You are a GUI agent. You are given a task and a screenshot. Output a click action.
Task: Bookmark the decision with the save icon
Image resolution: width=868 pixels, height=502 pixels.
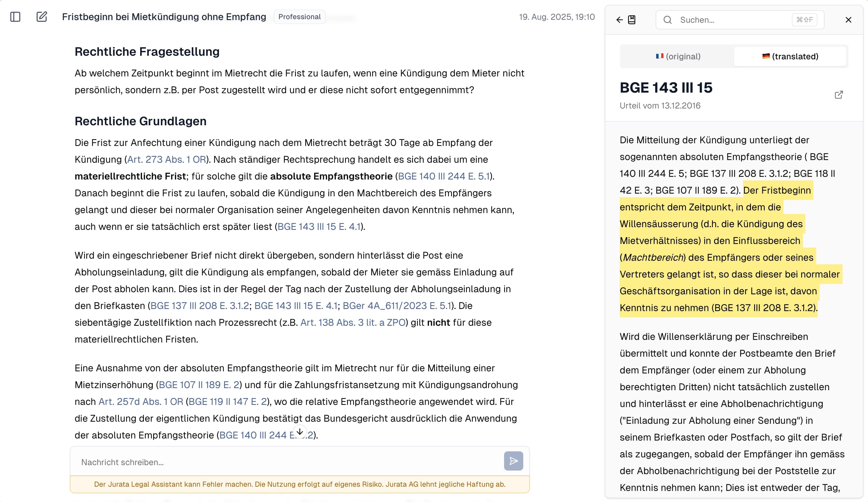coord(632,20)
